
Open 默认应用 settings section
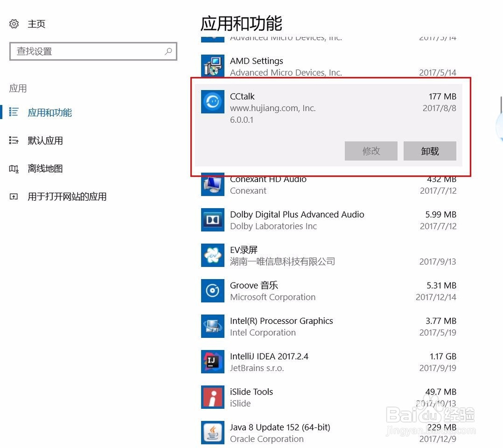click(x=45, y=140)
